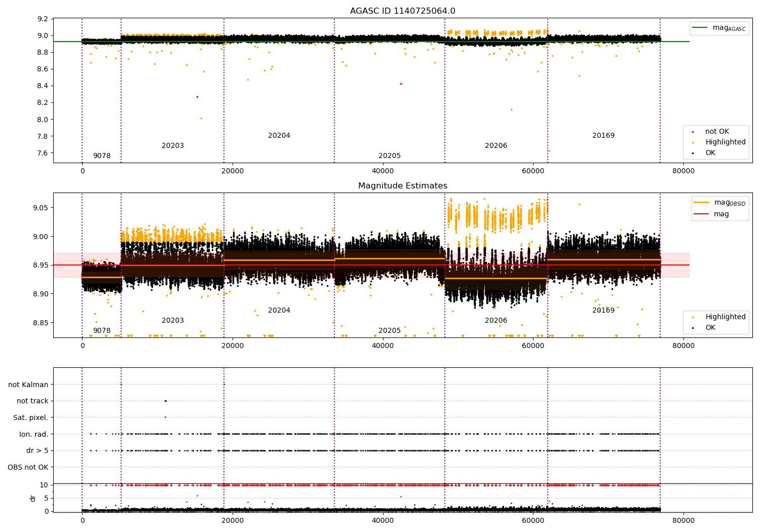Click obsid label 9078 in Magnitude Estimates plot
Image resolution: width=760 pixels, height=532 pixels.
101,331
